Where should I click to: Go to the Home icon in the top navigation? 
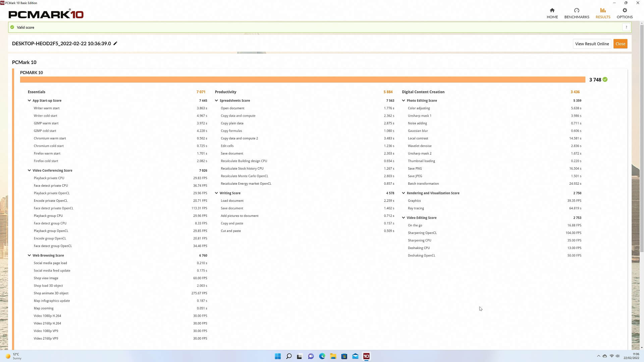552,10
